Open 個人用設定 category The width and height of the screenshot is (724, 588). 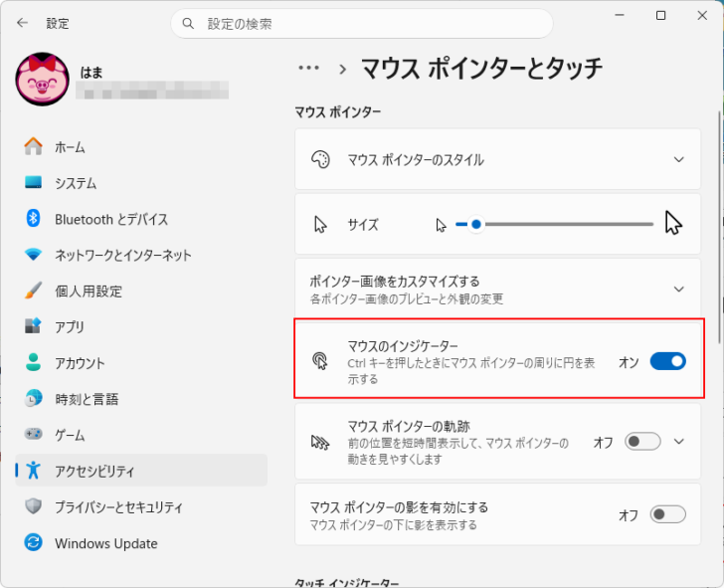coord(141,291)
